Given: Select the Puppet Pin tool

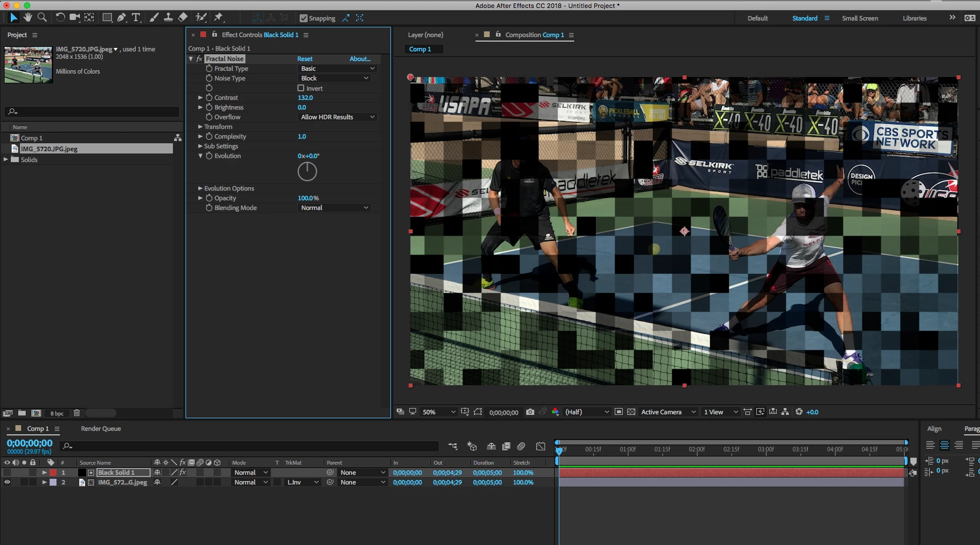Looking at the screenshot, I should point(219,18).
